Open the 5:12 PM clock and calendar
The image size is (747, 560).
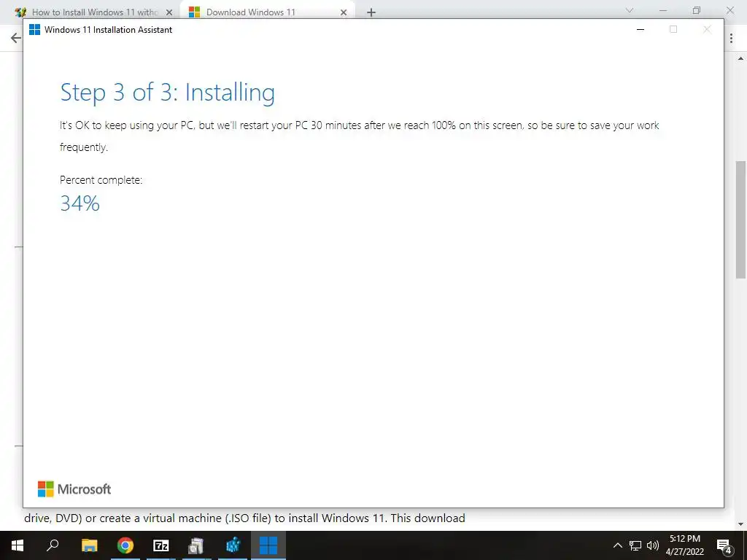pos(684,545)
